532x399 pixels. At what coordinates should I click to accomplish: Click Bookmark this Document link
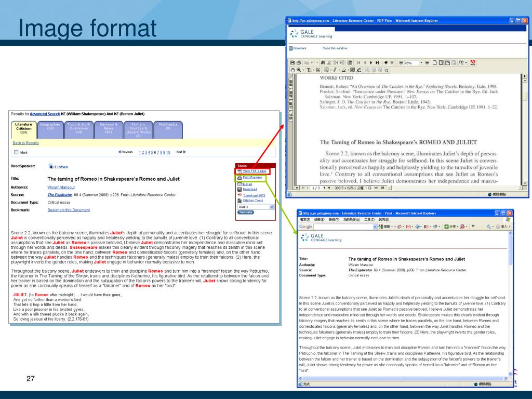pyautogui.click(x=69, y=210)
